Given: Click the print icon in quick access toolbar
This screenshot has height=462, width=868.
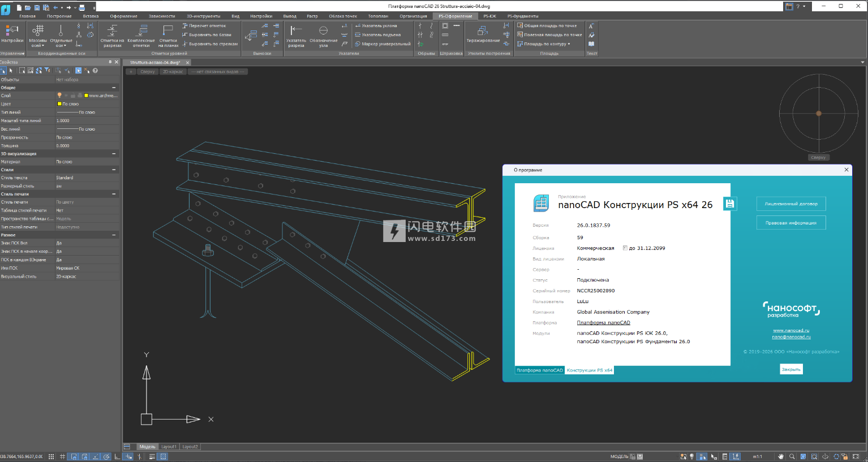Looking at the screenshot, I should 82,7.
